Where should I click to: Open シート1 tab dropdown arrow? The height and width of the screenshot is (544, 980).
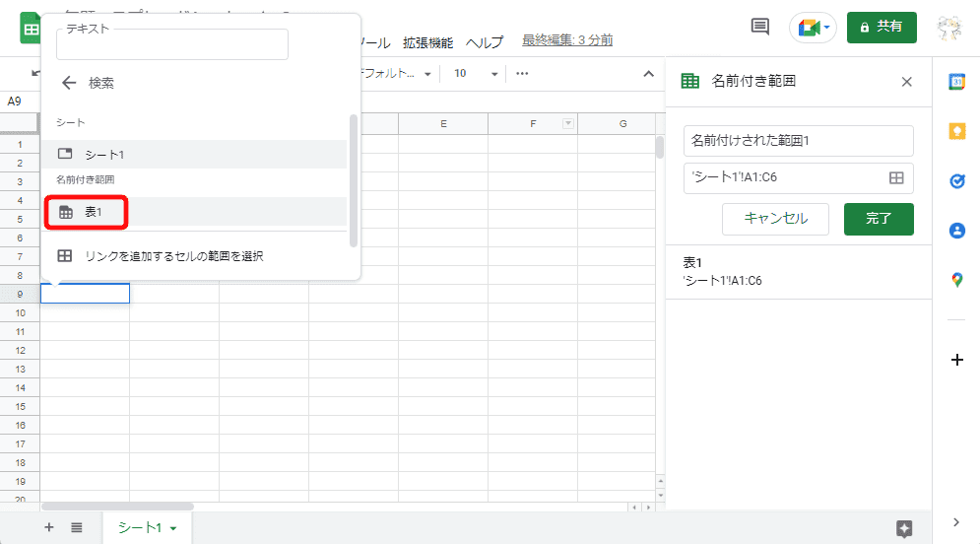(x=173, y=528)
